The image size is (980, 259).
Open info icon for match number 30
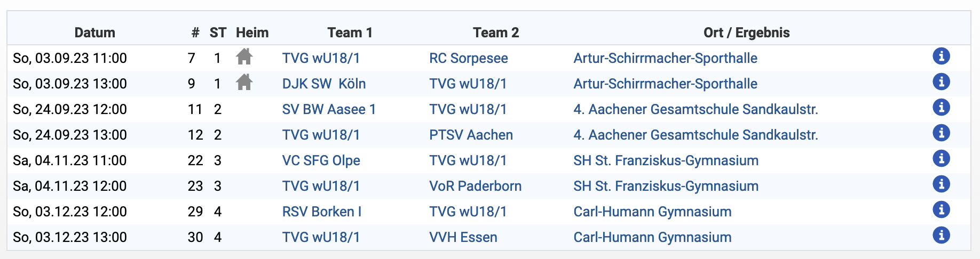pos(941,235)
